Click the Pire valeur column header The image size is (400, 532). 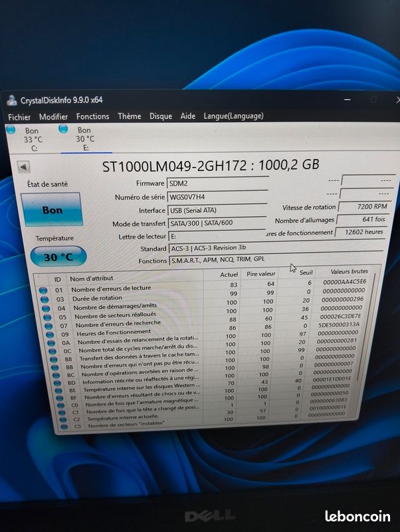260,273
